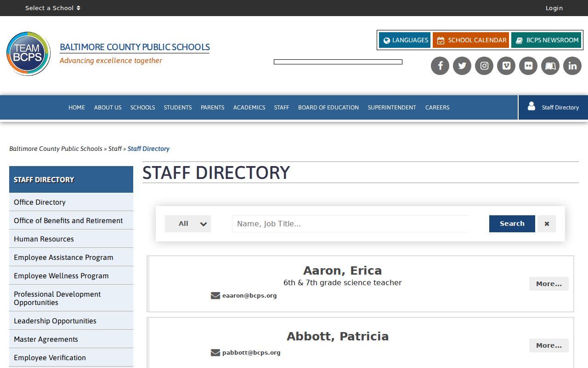Click the Staff breadcrumb link
Screen dimensions: 588x368
click(x=115, y=149)
